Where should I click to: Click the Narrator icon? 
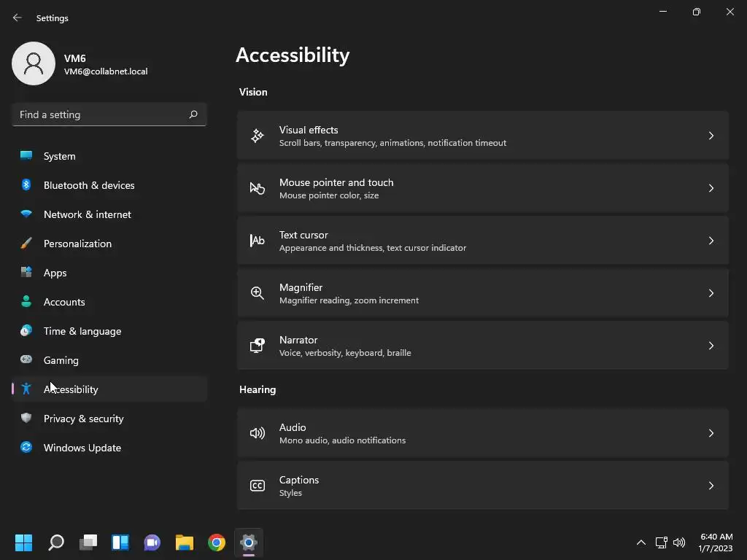point(258,346)
